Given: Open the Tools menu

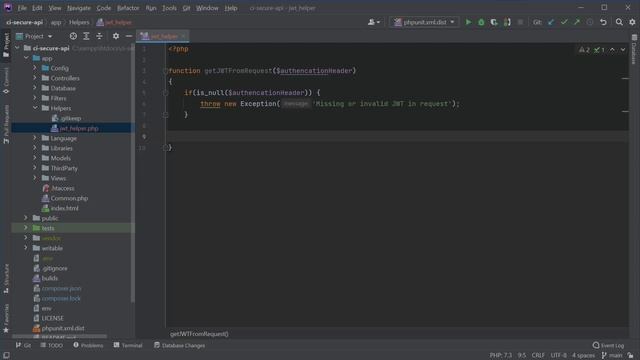Looking at the screenshot, I should [169, 8].
